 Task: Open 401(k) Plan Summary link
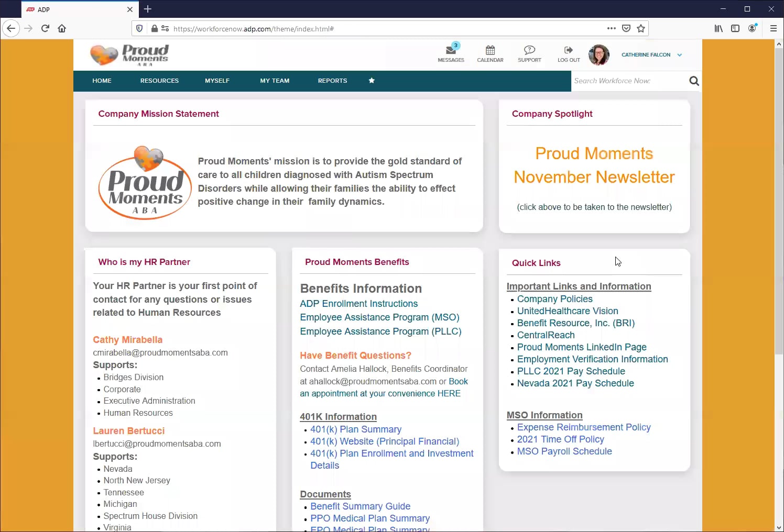(356, 429)
